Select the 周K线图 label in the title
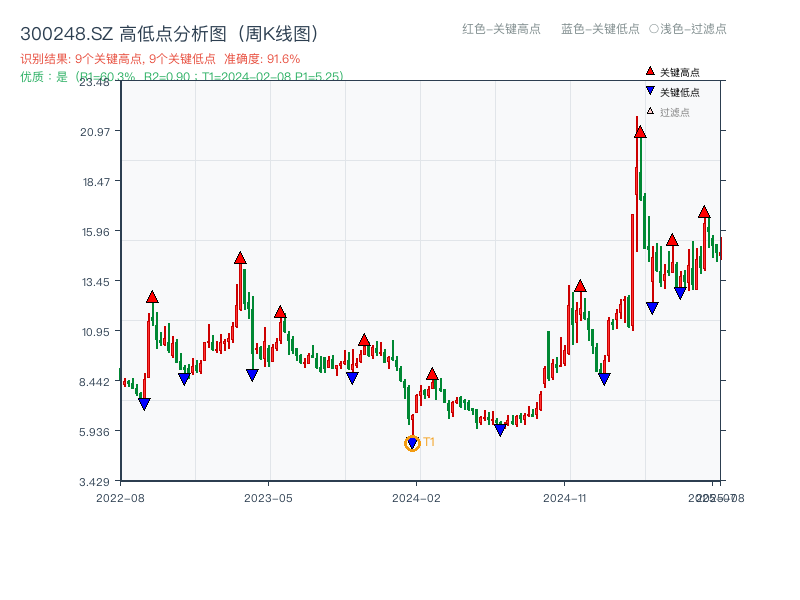Viewport: 800px width, 600px height. (x=277, y=31)
